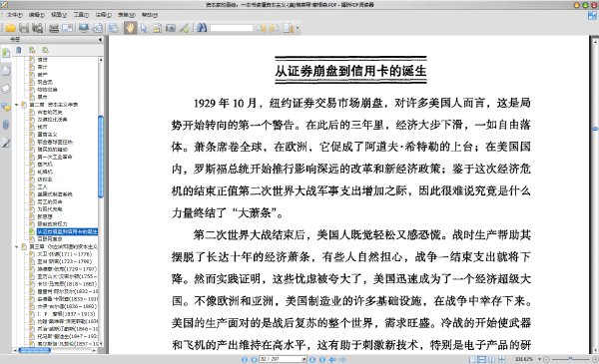Click the bookmark panel vertical scrollbar thumb

pyautogui.click(x=101, y=157)
